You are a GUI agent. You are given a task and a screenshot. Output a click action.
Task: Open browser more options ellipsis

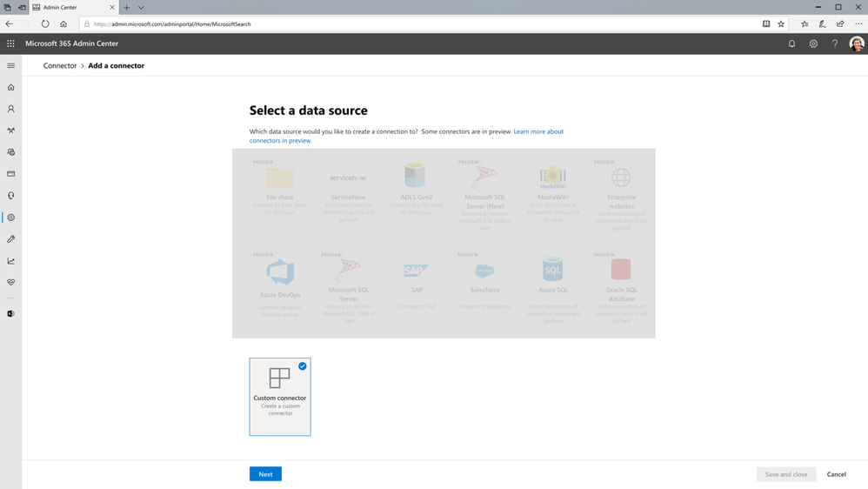click(x=858, y=23)
